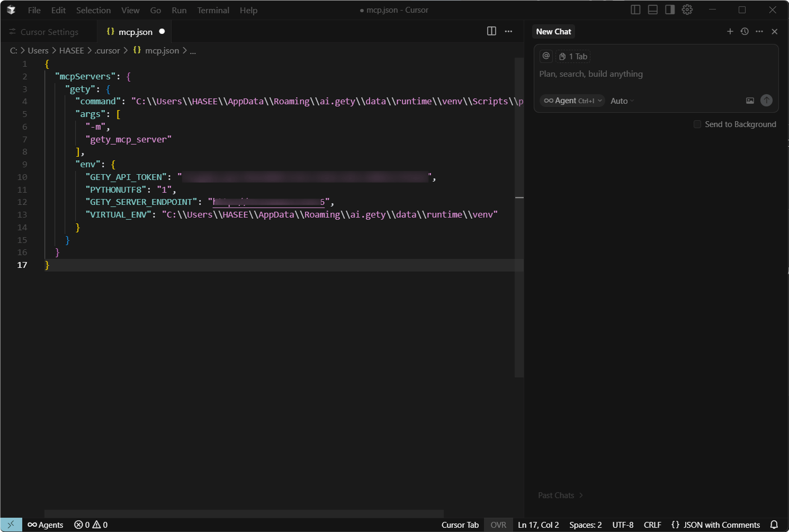
Task: Select .cursor in the breadcrumb path
Action: click(107, 51)
